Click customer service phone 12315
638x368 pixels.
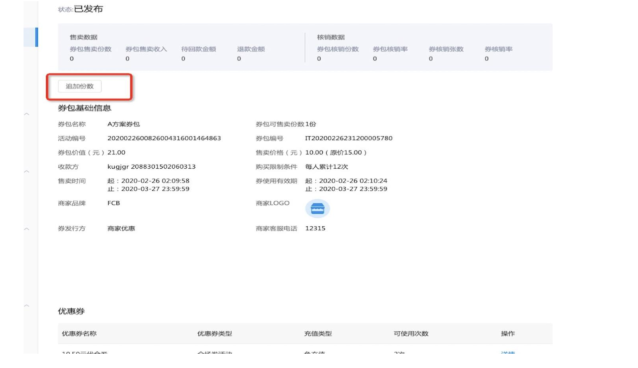point(315,228)
